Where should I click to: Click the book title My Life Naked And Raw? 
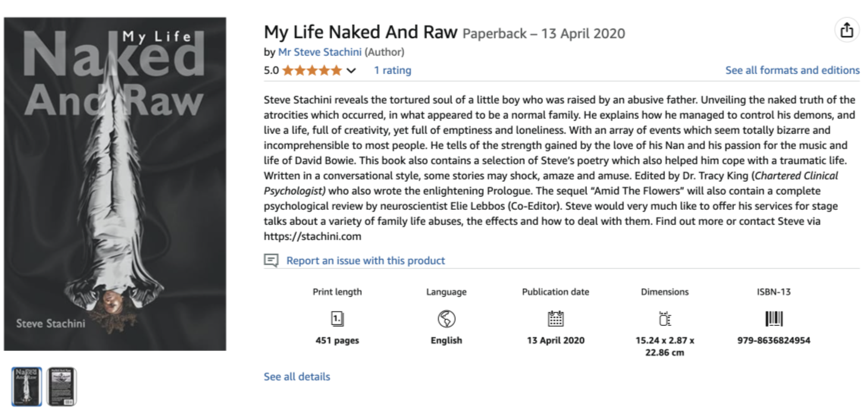tap(360, 32)
